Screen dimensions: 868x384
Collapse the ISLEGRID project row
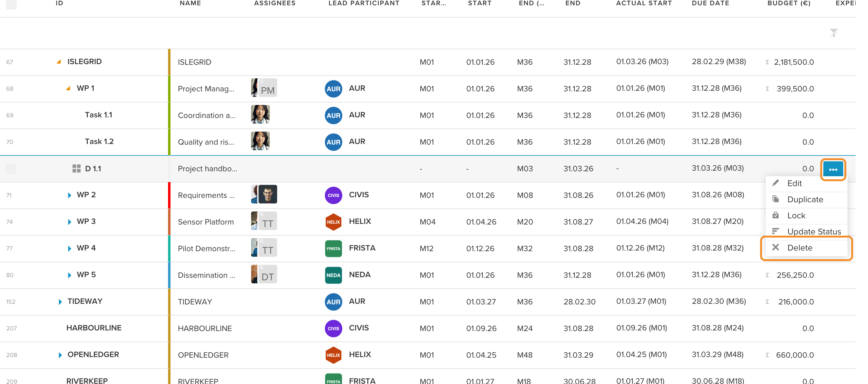[x=59, y=62]
